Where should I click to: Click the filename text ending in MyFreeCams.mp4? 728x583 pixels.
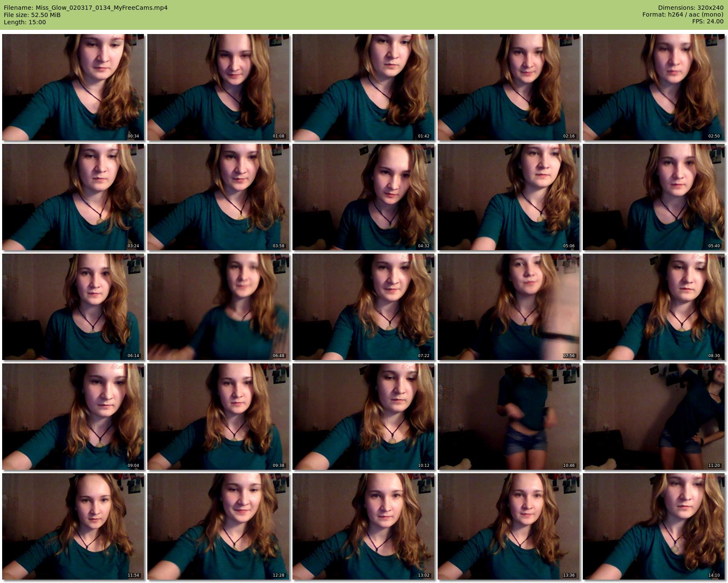86,8
